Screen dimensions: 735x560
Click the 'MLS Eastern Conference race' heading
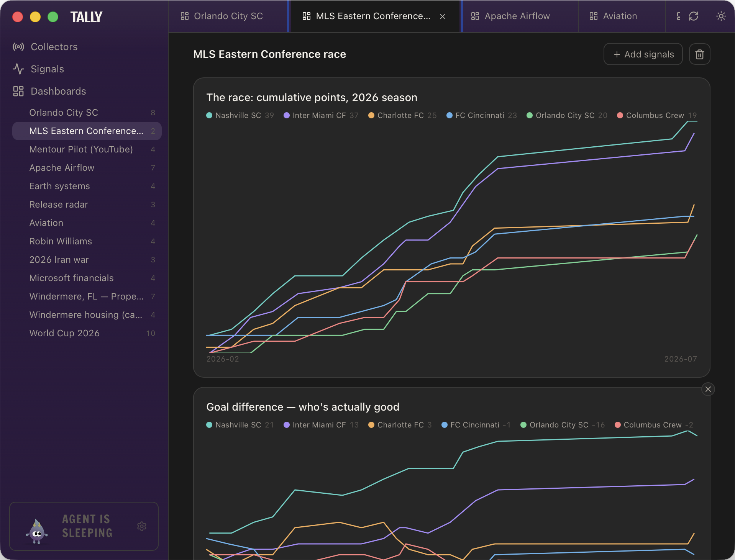269,54
